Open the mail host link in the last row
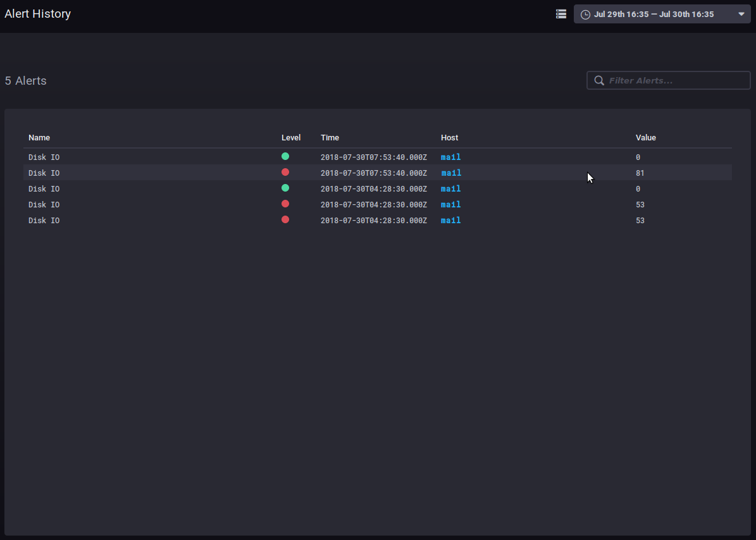The image size is (756, 540). click(x=450, y=220)
